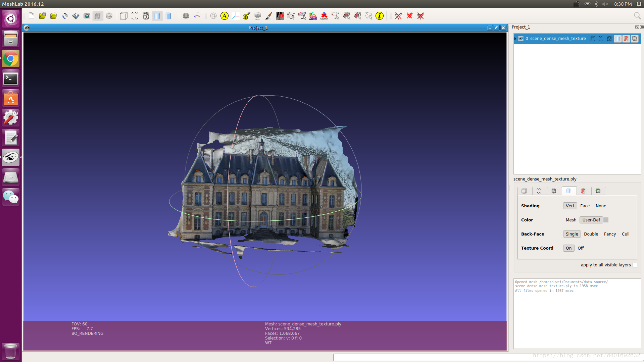
Task: Open the bounding box render tab
Action: click(524, 191)
